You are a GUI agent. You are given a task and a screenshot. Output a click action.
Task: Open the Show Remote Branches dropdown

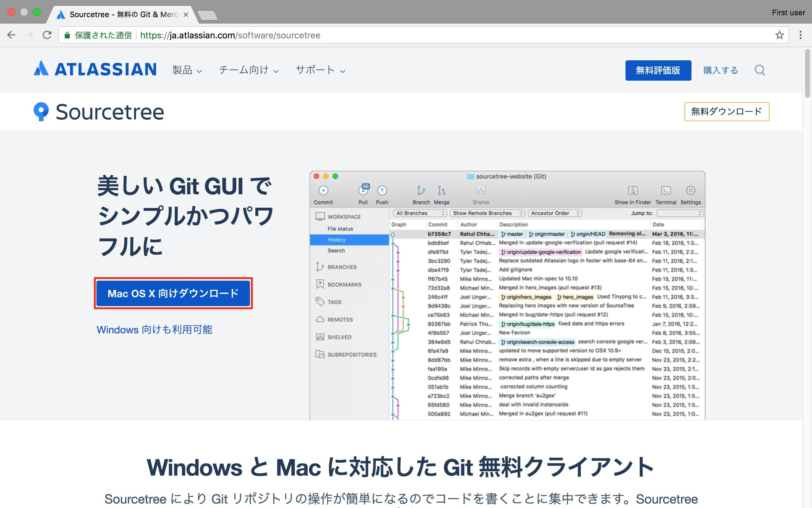click(487, 213)
